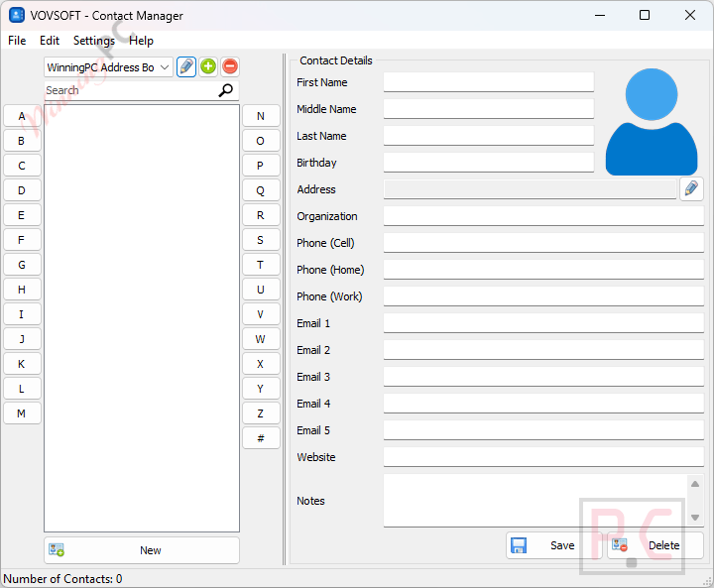Image resolution: width=714 pixels, height=588 pixels.
Task: Open the WinningPC Address Book dropdown
Action: (x=108, y=67)
